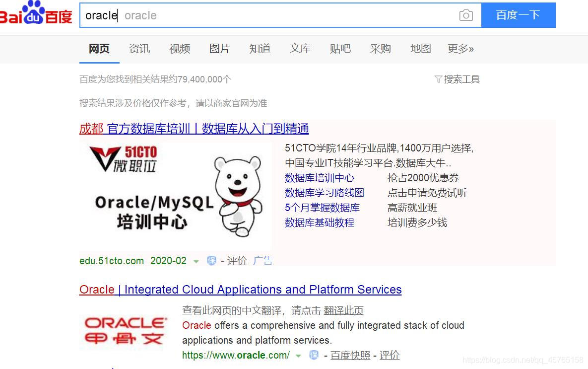Switch to the 网页 tab
The image size is (588, 369).
(99, 49)
